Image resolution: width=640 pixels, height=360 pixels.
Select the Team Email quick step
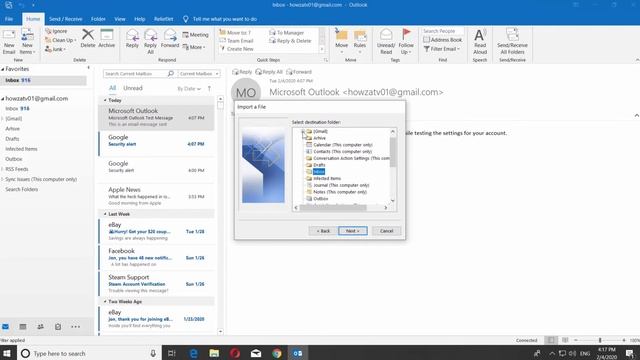click(236, 41)
